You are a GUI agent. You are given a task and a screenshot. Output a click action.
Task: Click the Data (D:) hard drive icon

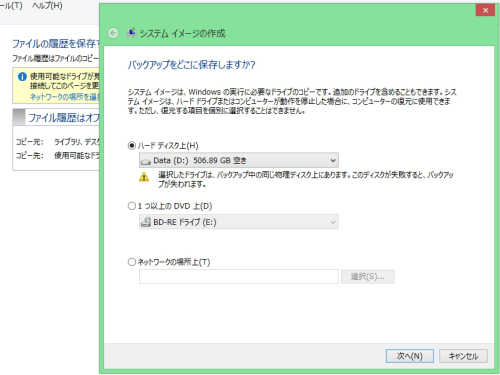coord(146,161)
